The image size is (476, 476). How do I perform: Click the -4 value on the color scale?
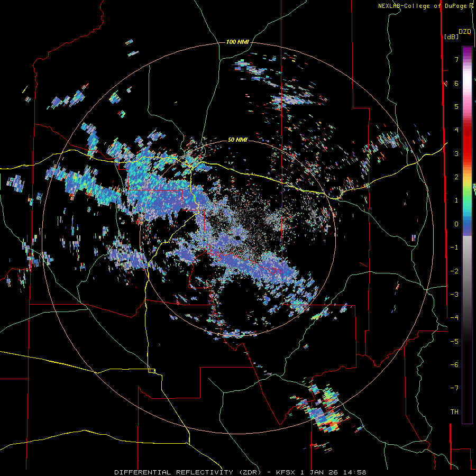(x=454, y=318)
